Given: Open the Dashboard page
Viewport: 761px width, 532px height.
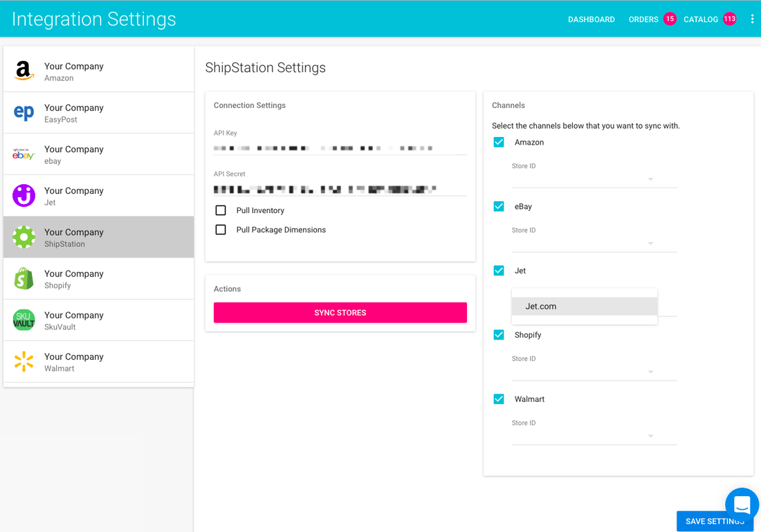Looking at the screenshot, I should [591, 19].
